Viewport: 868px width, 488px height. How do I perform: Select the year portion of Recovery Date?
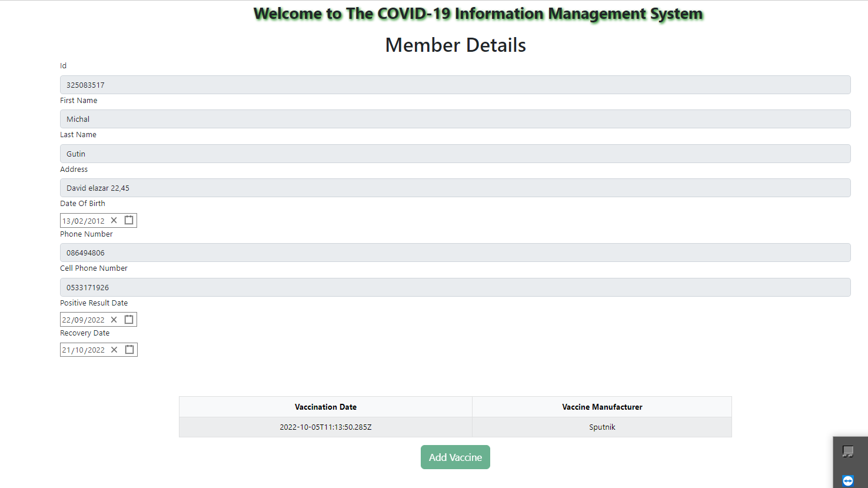(x=96, y=349)
